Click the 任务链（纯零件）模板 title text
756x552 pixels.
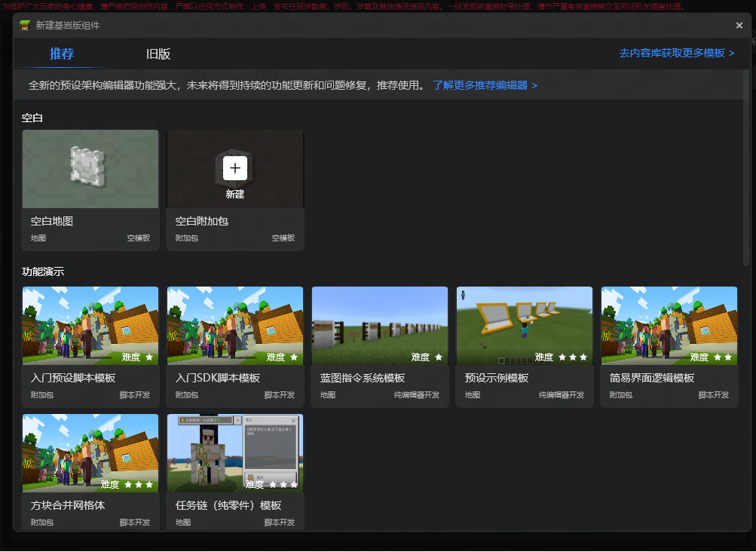(228, 505)
